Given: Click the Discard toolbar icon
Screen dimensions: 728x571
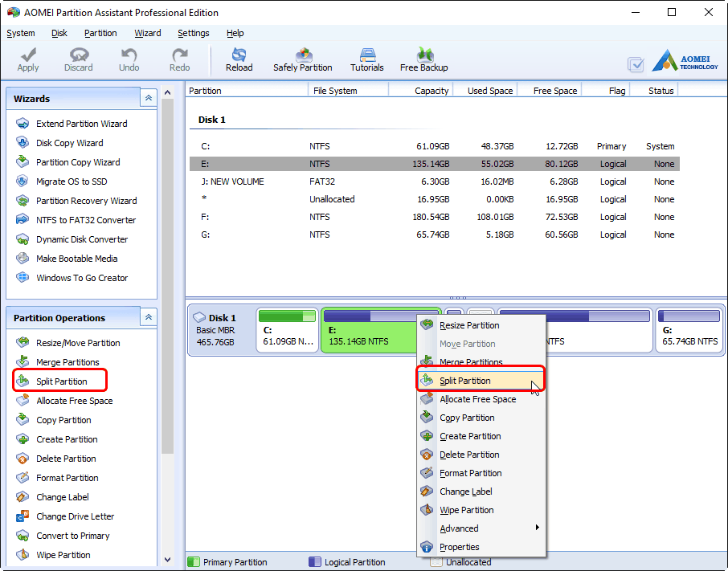Looking at the screenshot, I should click(79, 60).
